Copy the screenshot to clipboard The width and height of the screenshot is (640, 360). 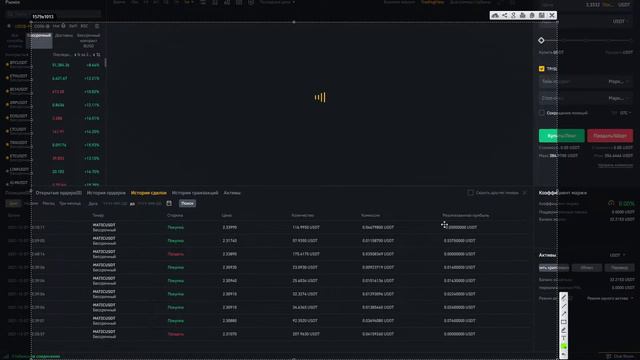coord(532,15)
